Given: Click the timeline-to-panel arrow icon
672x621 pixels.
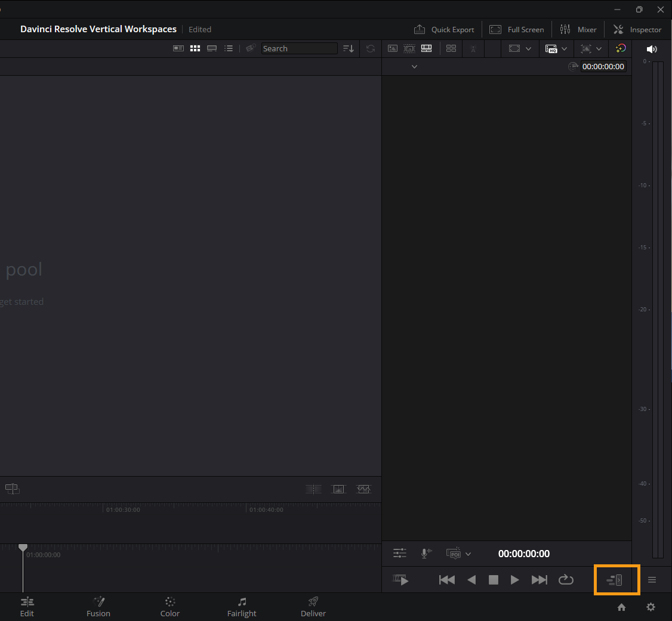Looking at the screenshot, I should pos(615,580).
